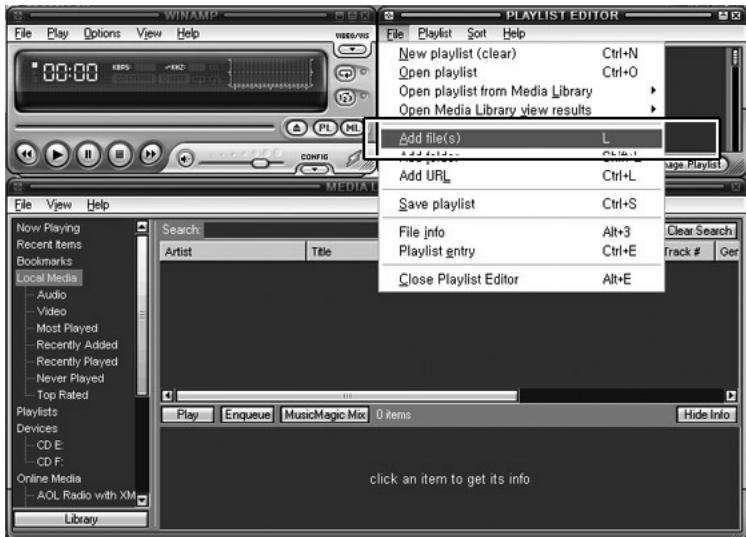Select AOL Radio with XM entry
This screenshot has width=746, height=537.
click(x=86, y=495)
